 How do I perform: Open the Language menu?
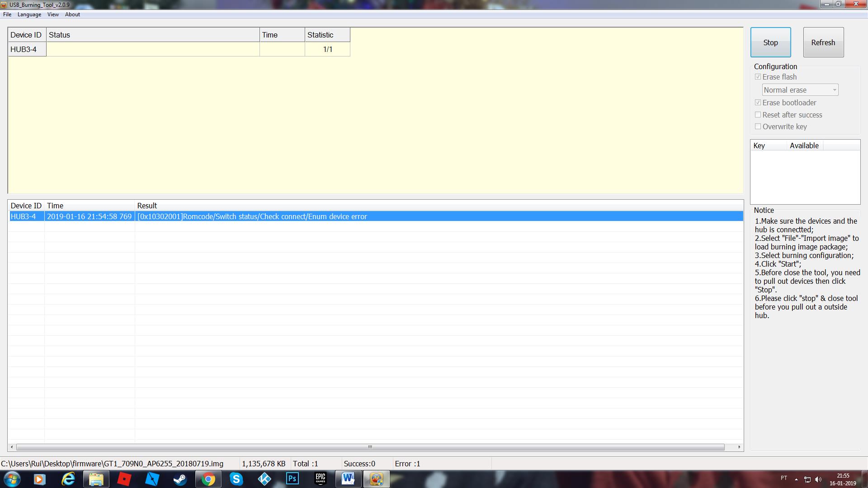tap(29, 14)
